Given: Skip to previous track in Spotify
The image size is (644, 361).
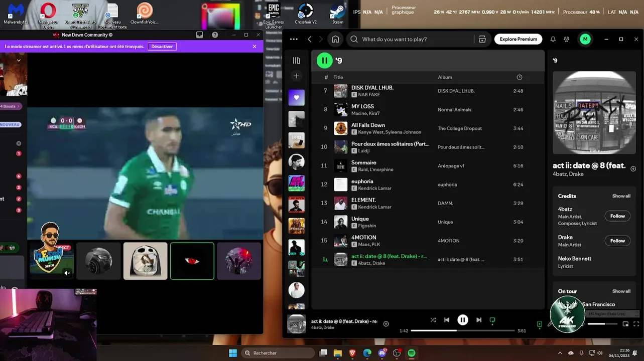Looking at the screenshot, I should (x=447, y=320).
